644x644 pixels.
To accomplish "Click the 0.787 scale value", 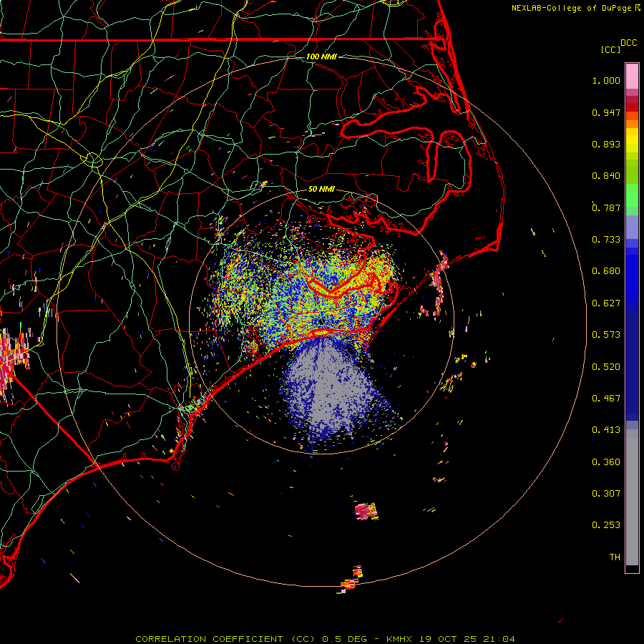I will click(x=606, y=208).
